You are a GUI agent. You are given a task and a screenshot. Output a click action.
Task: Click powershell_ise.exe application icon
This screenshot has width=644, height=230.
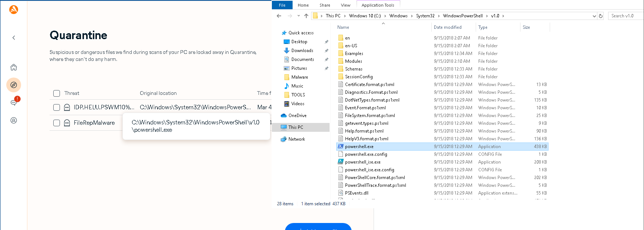coord(341,162)
